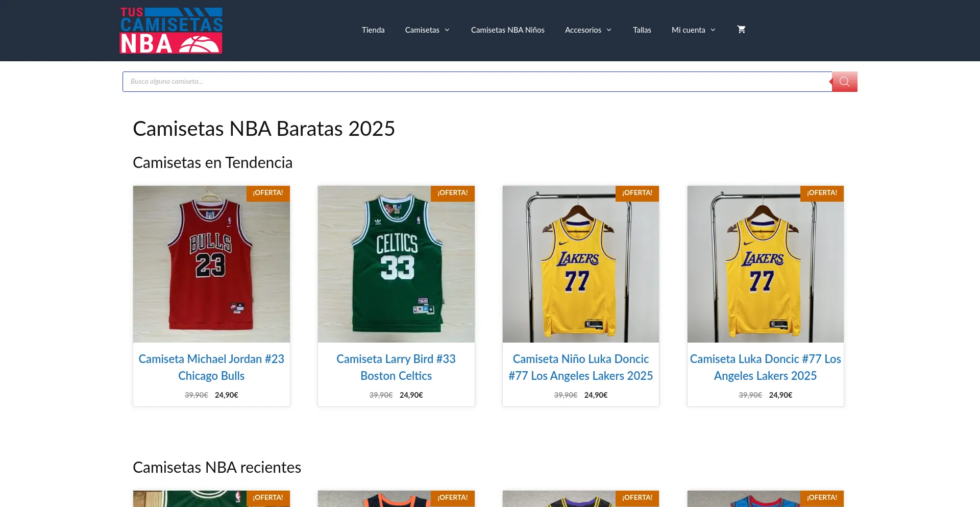Click the ¡OFERTA! badge on the Bulls jersey
The image size is (980, 507).
268,193
